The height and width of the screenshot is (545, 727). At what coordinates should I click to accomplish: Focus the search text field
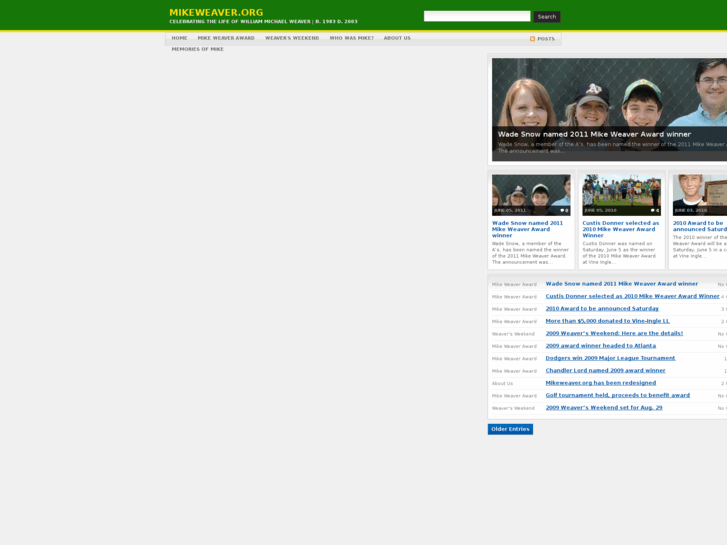476,16
